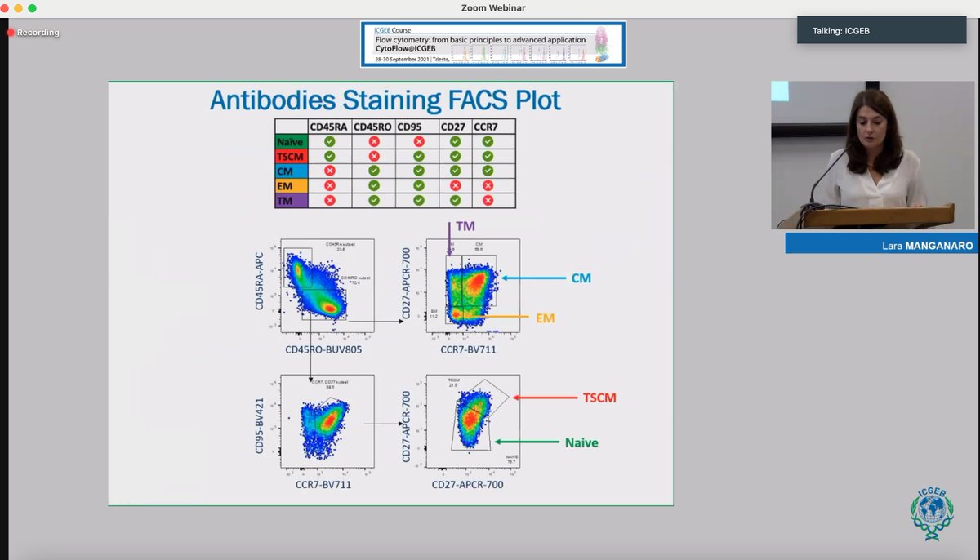The height and width of the screenshot is (560, 980).
Task: Click the green Naïve row label in table
Action: coord(292,141)
